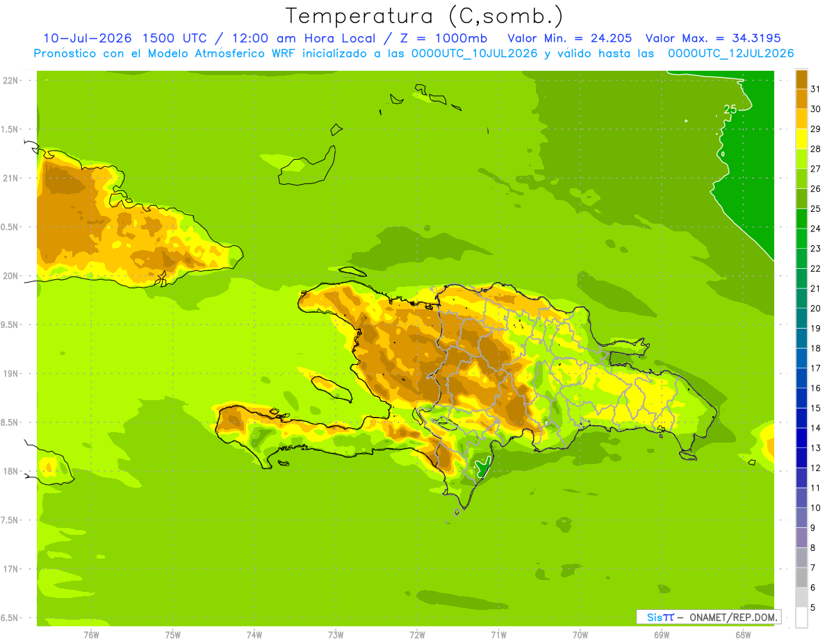Click the '73W' longitude axis label

click(336, 635)
